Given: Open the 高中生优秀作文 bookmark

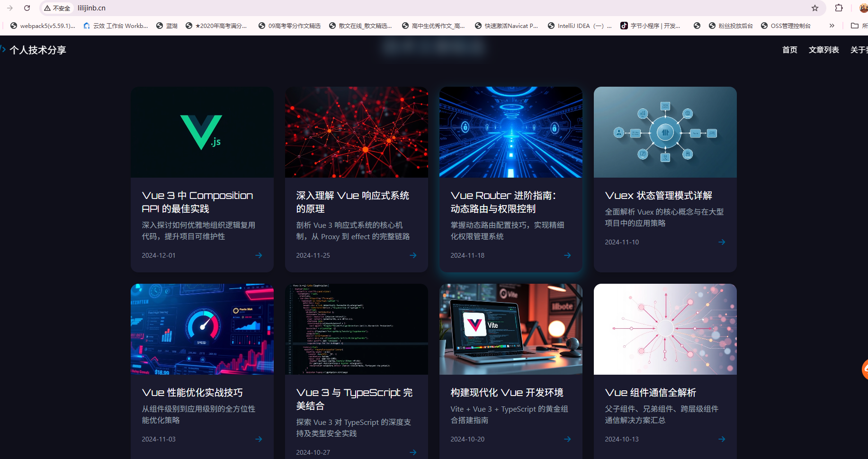Looking at the screenshot, I should (433, 26).
